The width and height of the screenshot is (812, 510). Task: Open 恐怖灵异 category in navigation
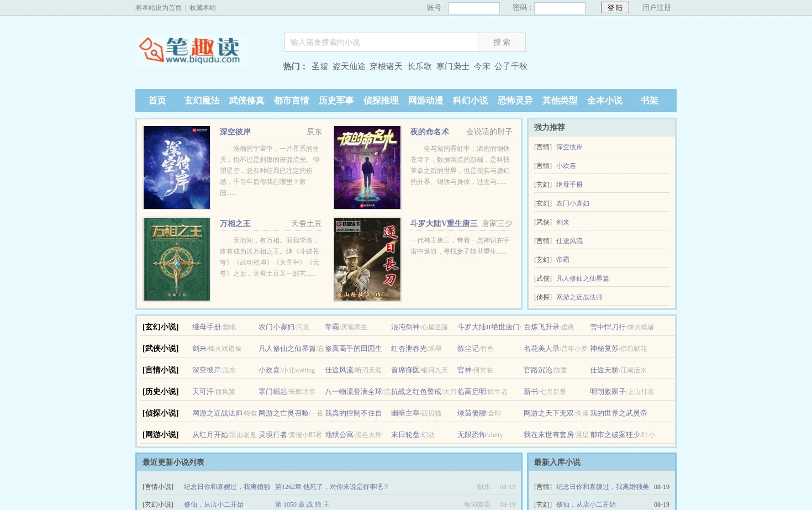(515, 101)
